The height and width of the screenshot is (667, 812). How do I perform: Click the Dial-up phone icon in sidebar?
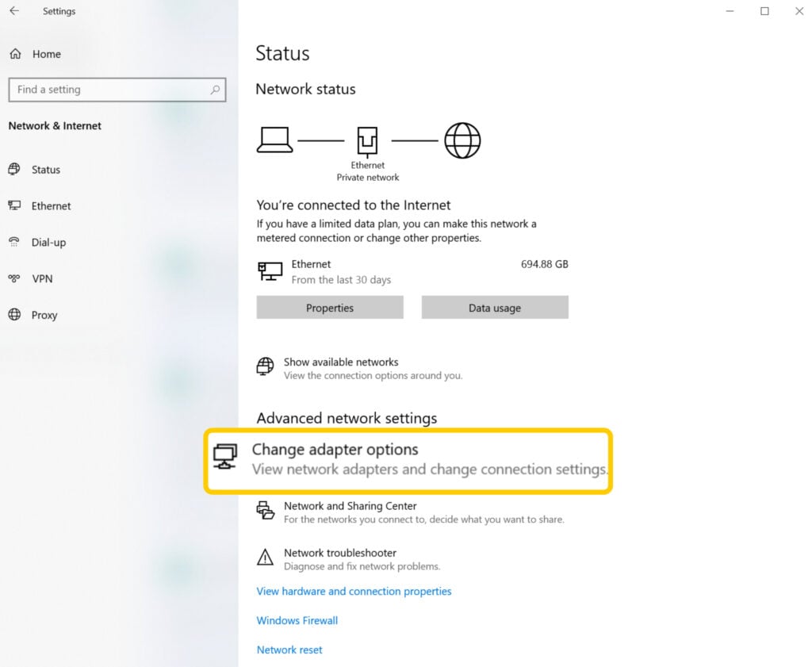coord(16,242)
